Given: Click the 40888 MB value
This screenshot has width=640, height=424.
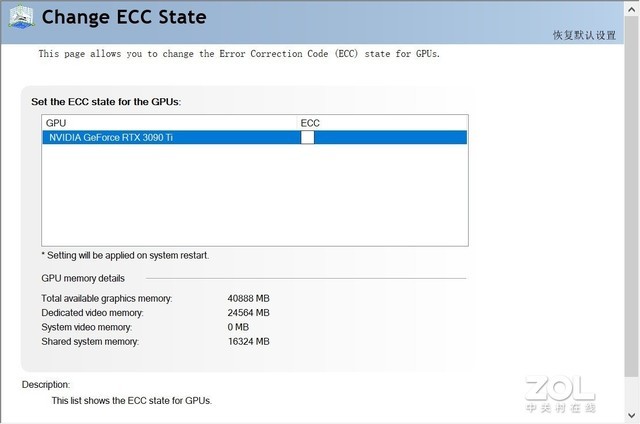Looking at the screenshot, I should coord(248,299).
